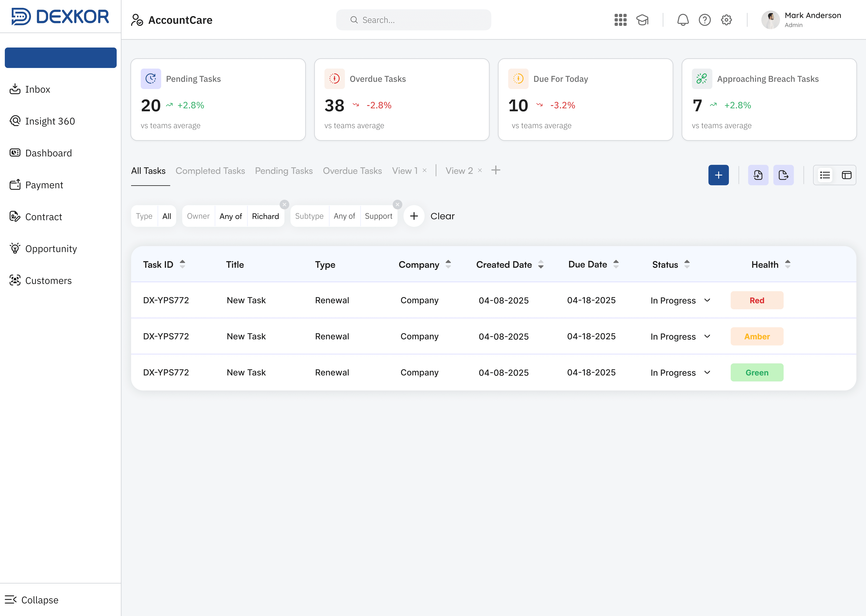866x616 pixels.
Task: Click the DEXKOR logo
Action: tap(60, 17)
